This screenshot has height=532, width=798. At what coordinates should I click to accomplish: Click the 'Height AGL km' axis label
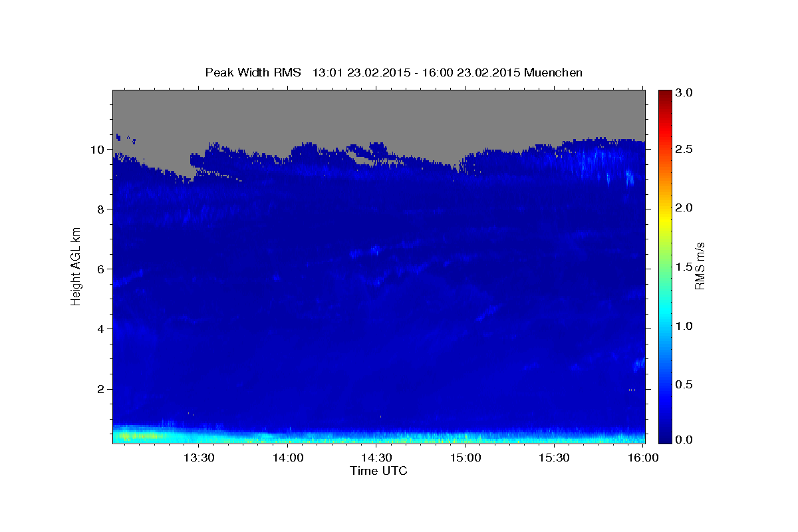tap(76, 266)
